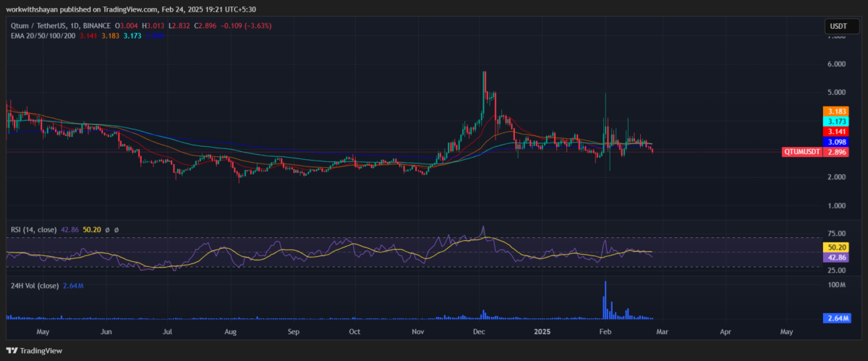
Task: Click the Aug label on time axis
Action: (231, 331)
